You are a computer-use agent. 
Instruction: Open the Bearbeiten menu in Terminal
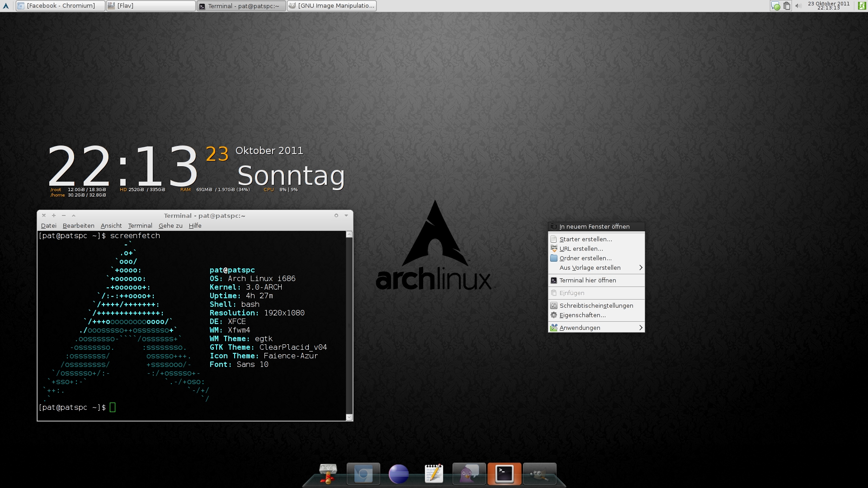coord(79,226)
